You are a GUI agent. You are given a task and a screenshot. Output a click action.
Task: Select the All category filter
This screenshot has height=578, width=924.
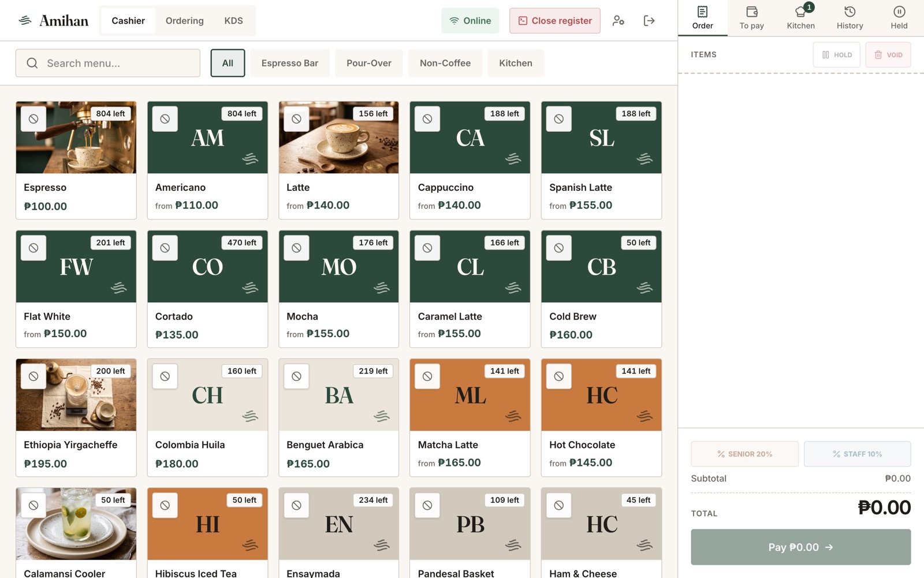[228, 63]
